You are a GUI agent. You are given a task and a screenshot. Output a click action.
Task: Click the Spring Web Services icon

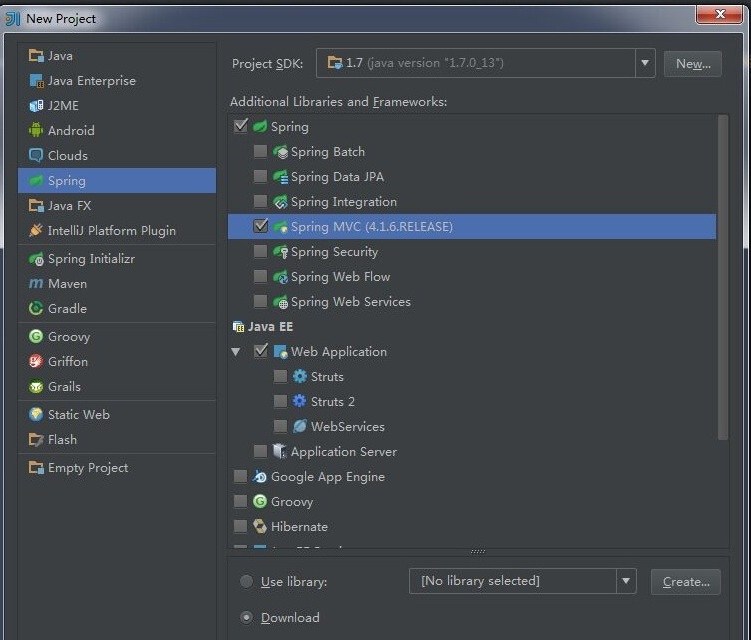[280, 301]
